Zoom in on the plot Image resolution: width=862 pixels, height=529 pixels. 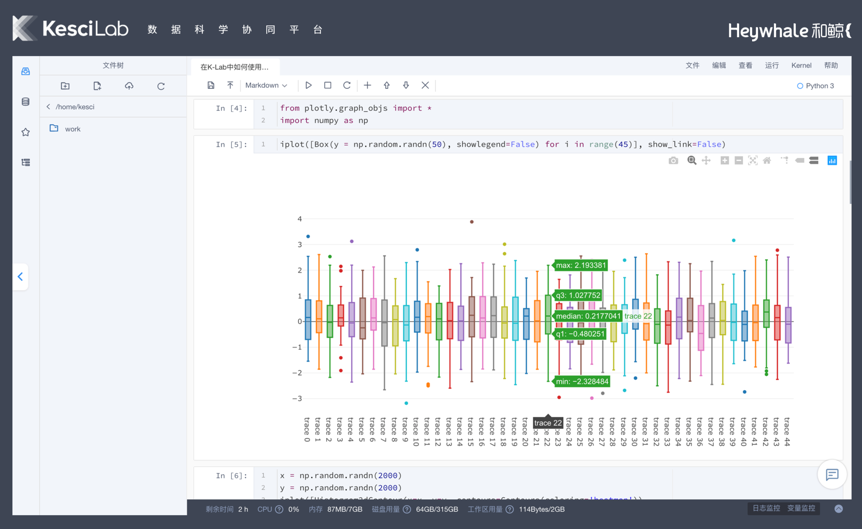point(725,161)
